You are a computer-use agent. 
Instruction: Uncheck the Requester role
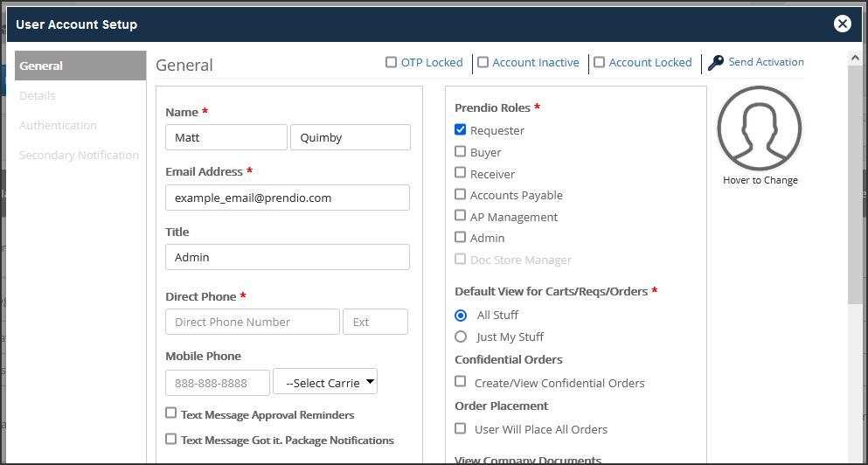460,129
